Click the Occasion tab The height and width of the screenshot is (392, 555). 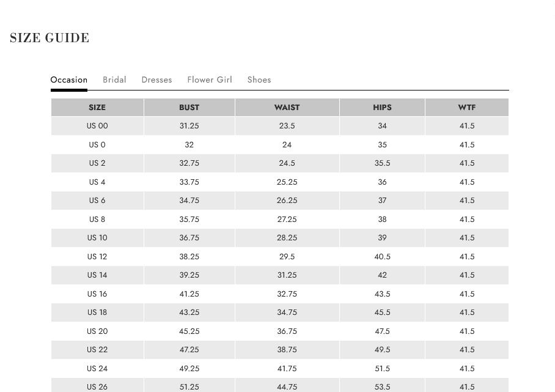[x=69, y=80]
